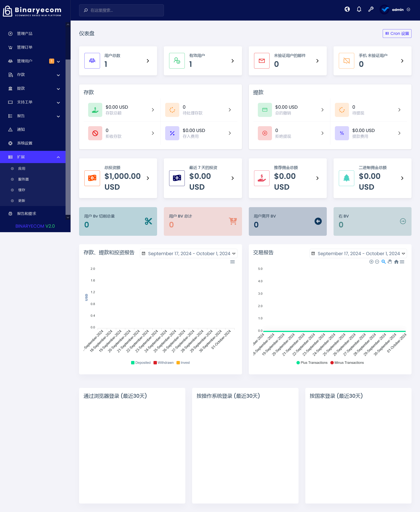Viewport: 420px width, 512px height.
Task: Open the 总投资额 $1,000.00 USD card
Action: tap(118, 178)
